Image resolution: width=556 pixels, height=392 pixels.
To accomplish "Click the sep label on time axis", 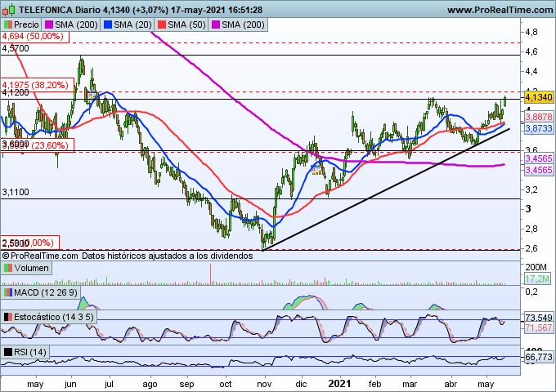I will (187, 385).
